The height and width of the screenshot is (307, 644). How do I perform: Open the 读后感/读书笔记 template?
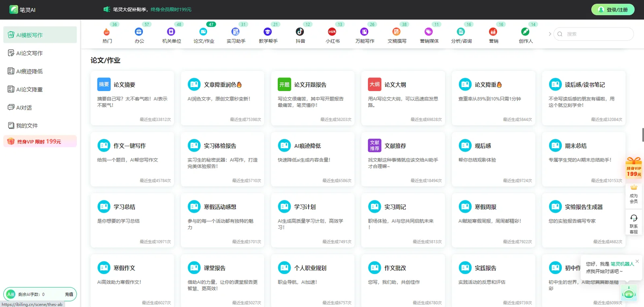584,98
